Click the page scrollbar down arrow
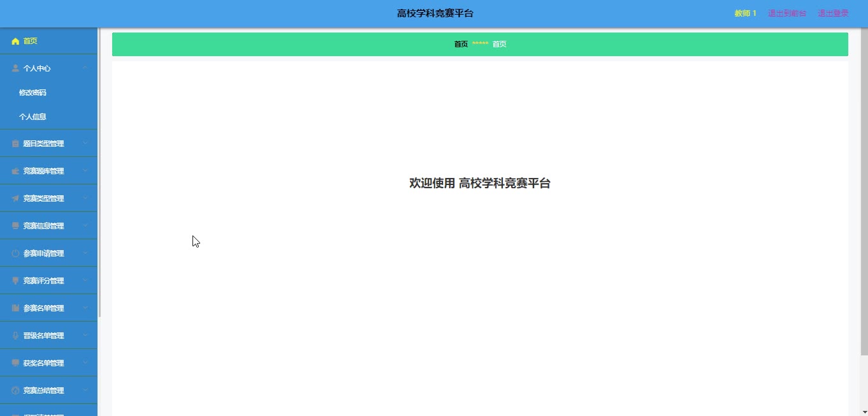 click(864, 412)
